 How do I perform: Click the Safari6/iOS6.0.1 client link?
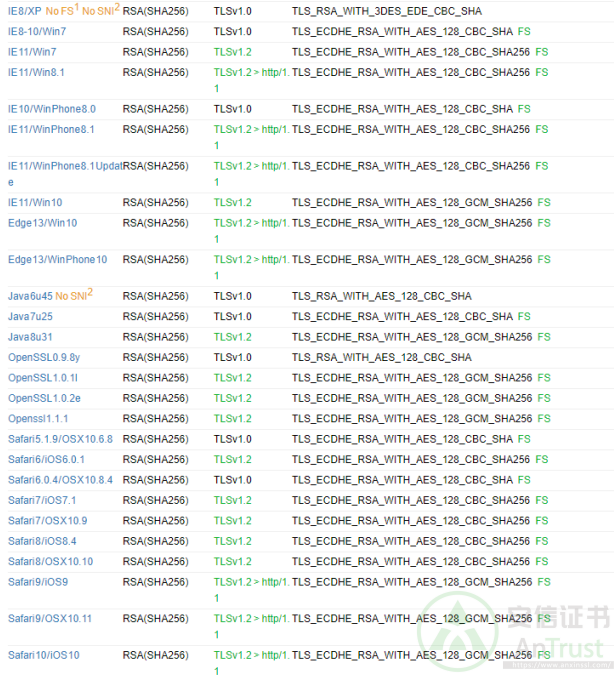click(46, 459)
